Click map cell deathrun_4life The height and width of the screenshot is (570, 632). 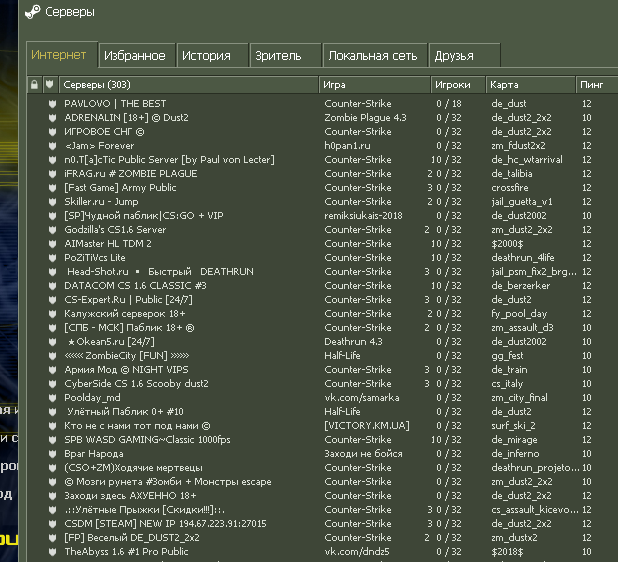click(x=522, y=258)
